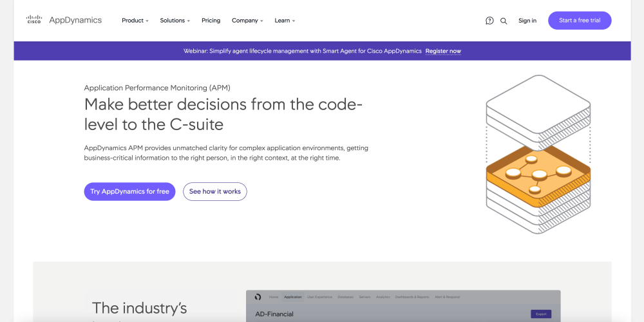Follow the Register now webinar link
The image size is (644, 322).
tap(443, 51)
